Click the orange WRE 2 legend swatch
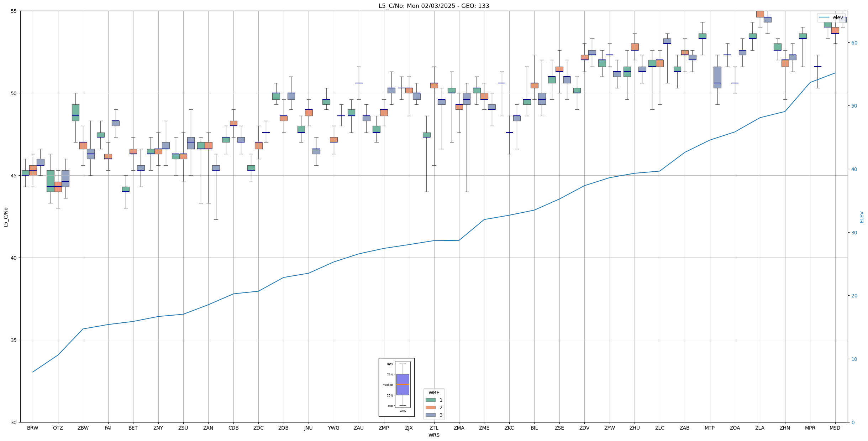 (x=430, y=408)
